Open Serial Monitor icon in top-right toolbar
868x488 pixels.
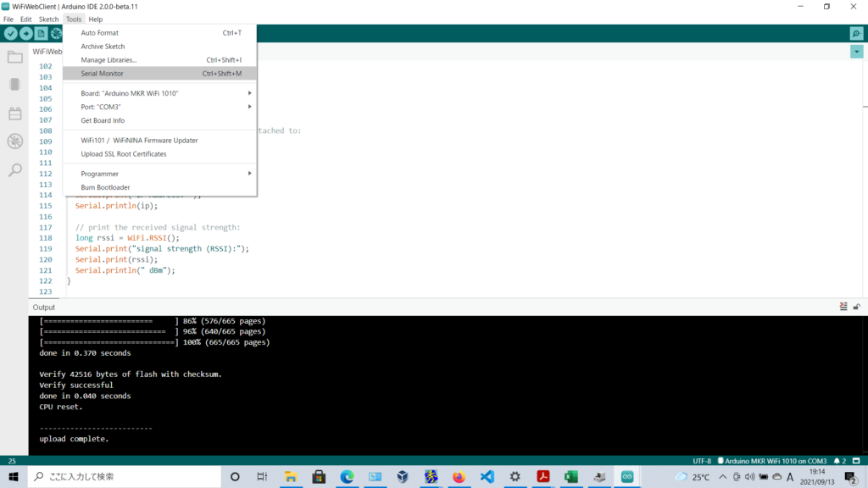[x=856, y=34]
